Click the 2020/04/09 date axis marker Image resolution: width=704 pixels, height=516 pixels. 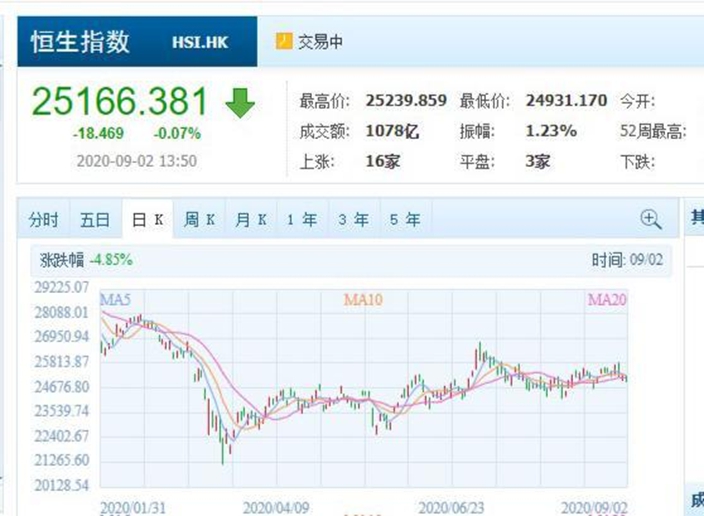[x=276, y=508]
